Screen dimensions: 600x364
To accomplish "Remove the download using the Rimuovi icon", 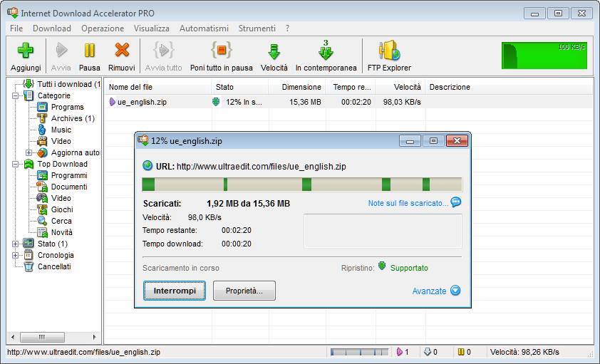I will [122, 50].
